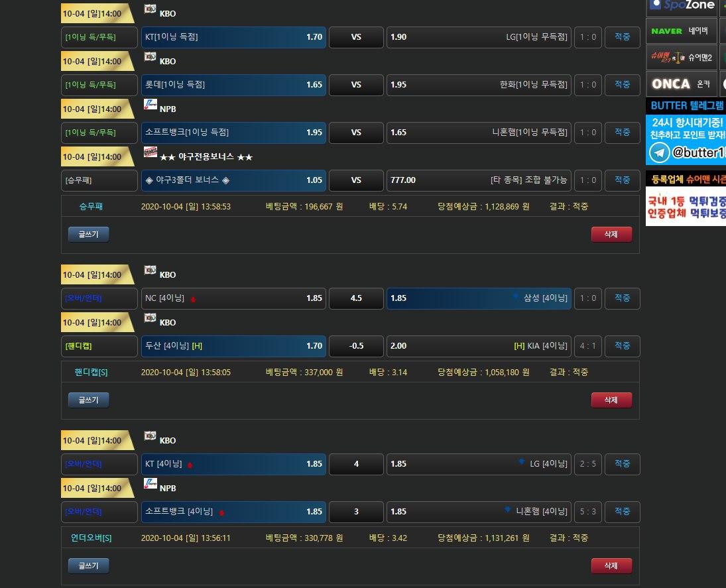This screenshot has width=726, height=588.
Task: Open the ONCA 온카 sidebar banner
Action: [x=681, y=84]
